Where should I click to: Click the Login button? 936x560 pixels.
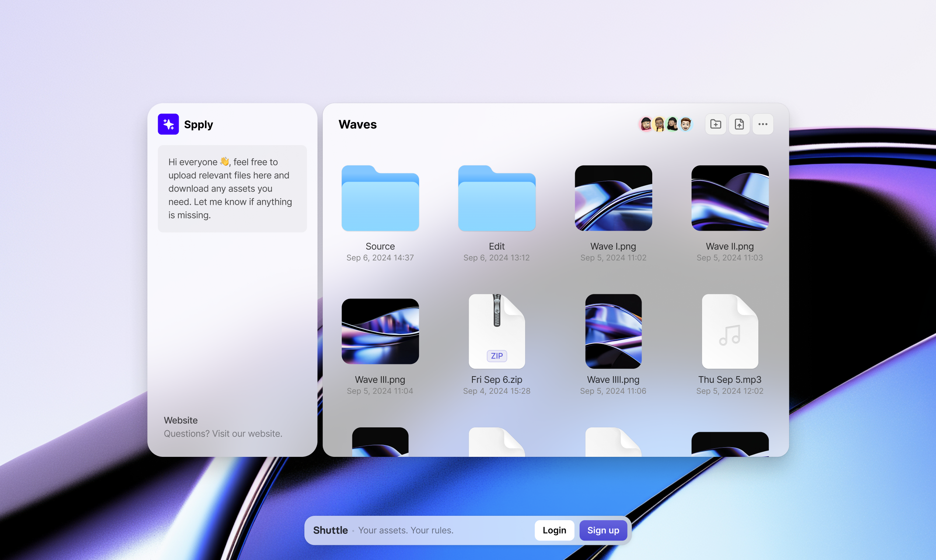point(555,530)
